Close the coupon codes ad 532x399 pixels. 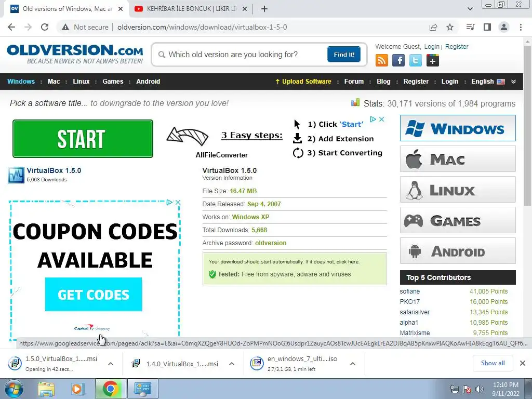coord(178,202)
